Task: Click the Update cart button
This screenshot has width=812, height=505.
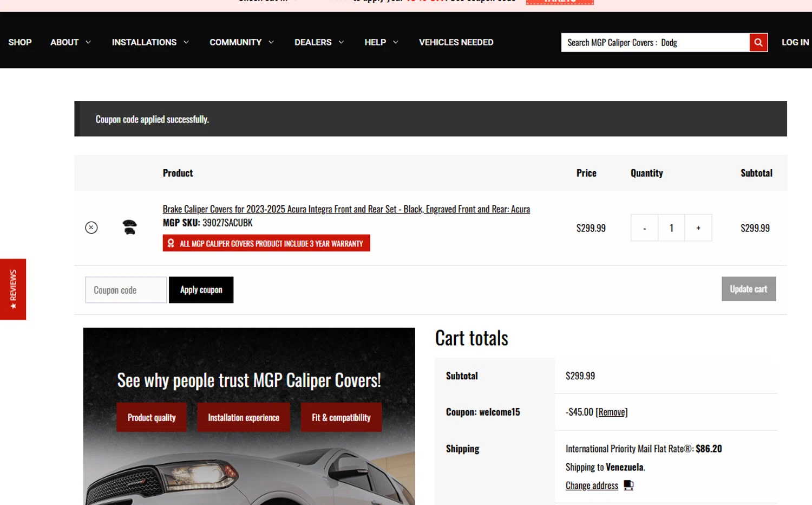Action: point(749,289)
